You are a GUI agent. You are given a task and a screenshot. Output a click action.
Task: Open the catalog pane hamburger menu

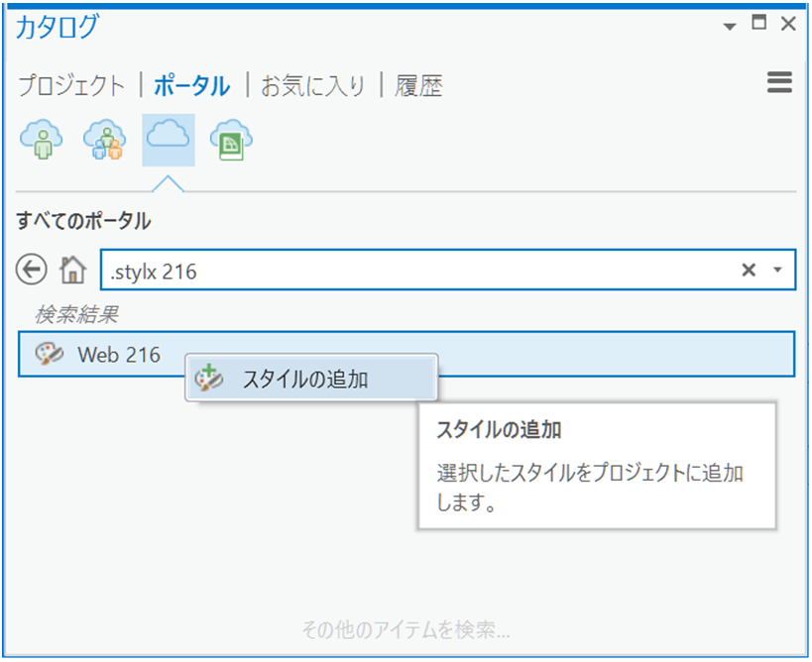[779, 82]
